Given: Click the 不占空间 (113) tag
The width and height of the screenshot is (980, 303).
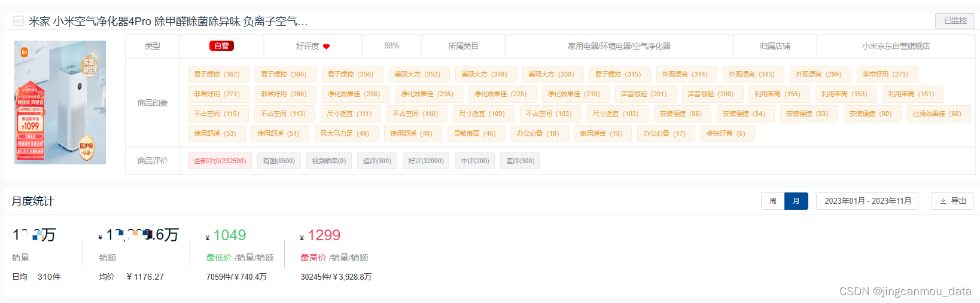Looking at the screenshot, I should coord(285,114).
